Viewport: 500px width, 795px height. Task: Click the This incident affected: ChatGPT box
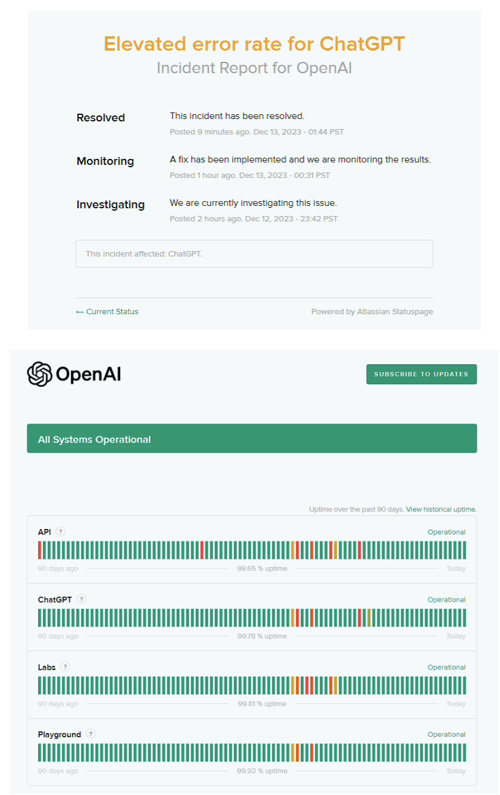point(254,254)
